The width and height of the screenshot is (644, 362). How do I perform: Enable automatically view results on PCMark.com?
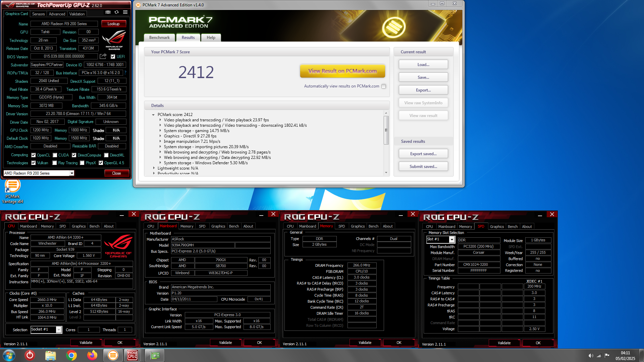(x=384, y=86)
